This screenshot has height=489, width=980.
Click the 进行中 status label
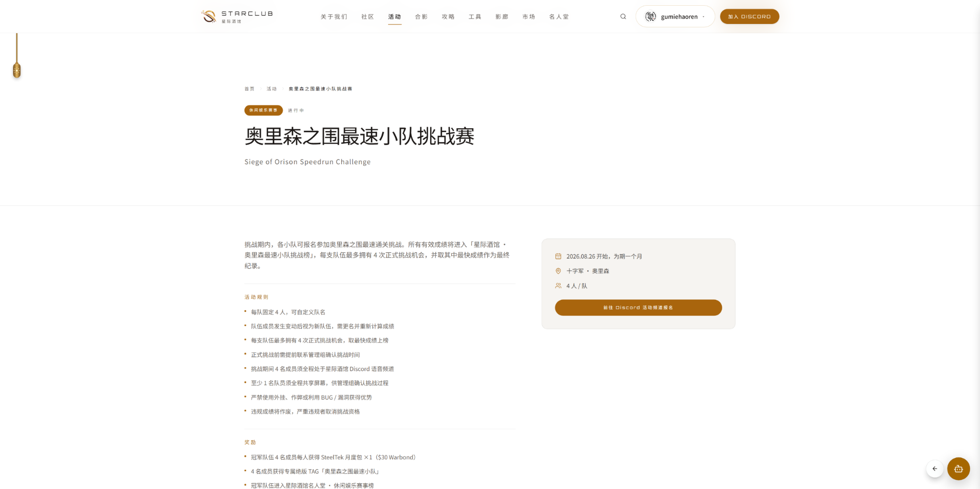tap(296, 110)
